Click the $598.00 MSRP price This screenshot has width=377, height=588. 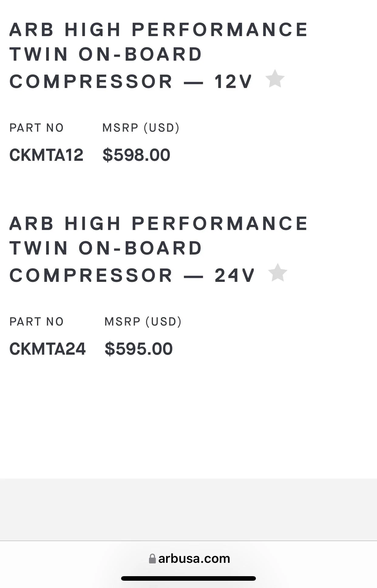click(x=136, y=155)
